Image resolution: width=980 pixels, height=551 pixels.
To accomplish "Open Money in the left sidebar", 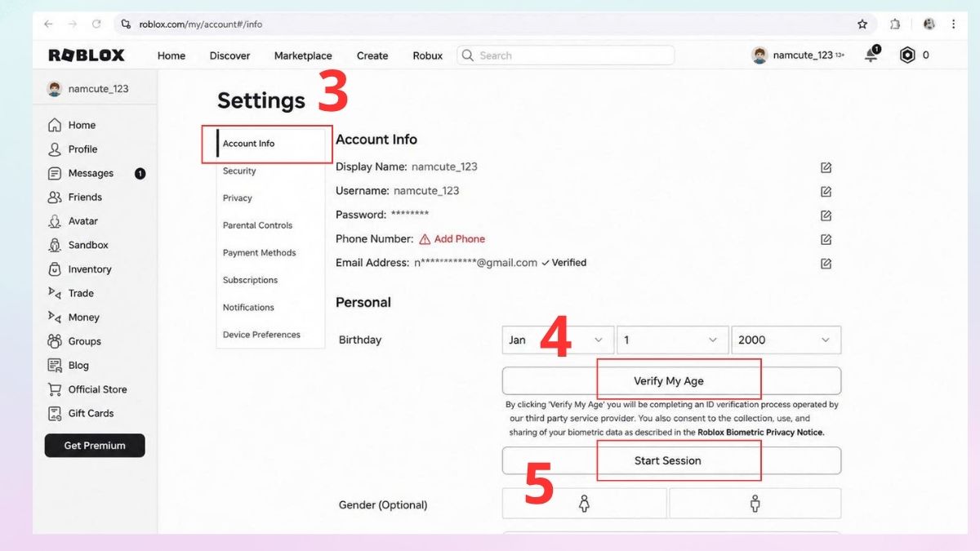I will pos(73,318).
